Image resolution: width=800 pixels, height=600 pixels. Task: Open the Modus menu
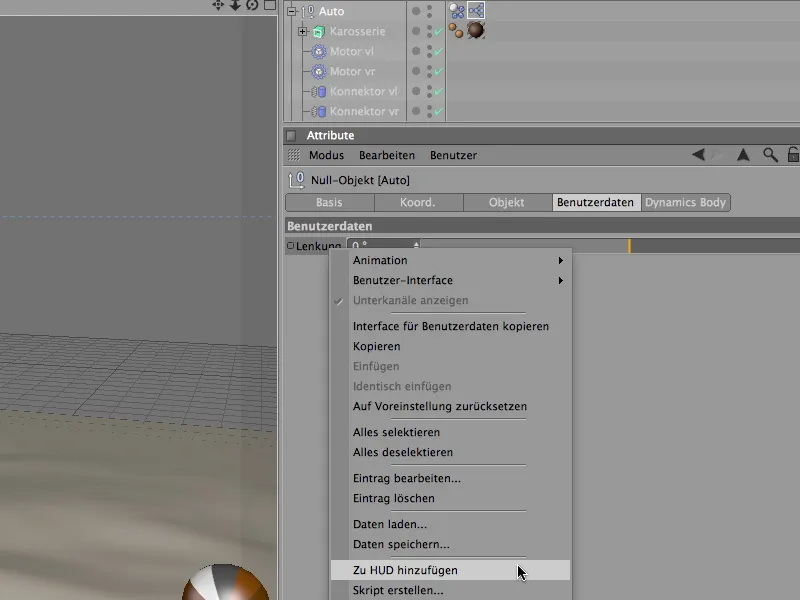(x=326, y=155)
